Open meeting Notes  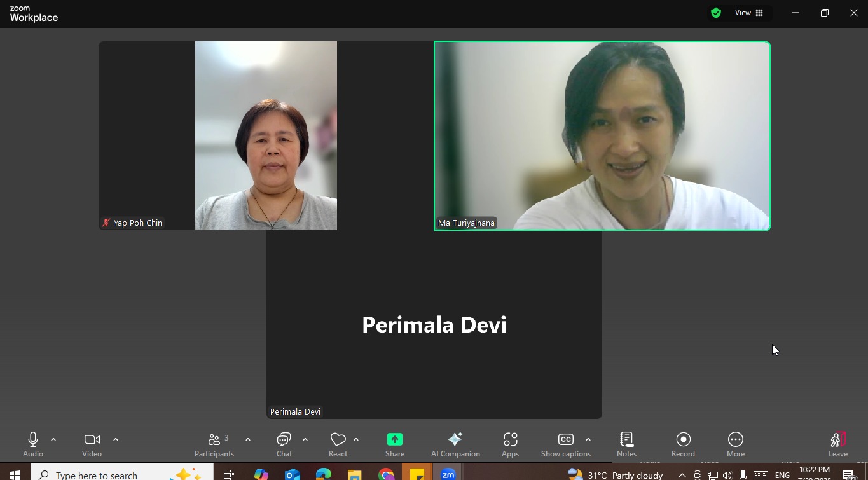coord(626,444)
